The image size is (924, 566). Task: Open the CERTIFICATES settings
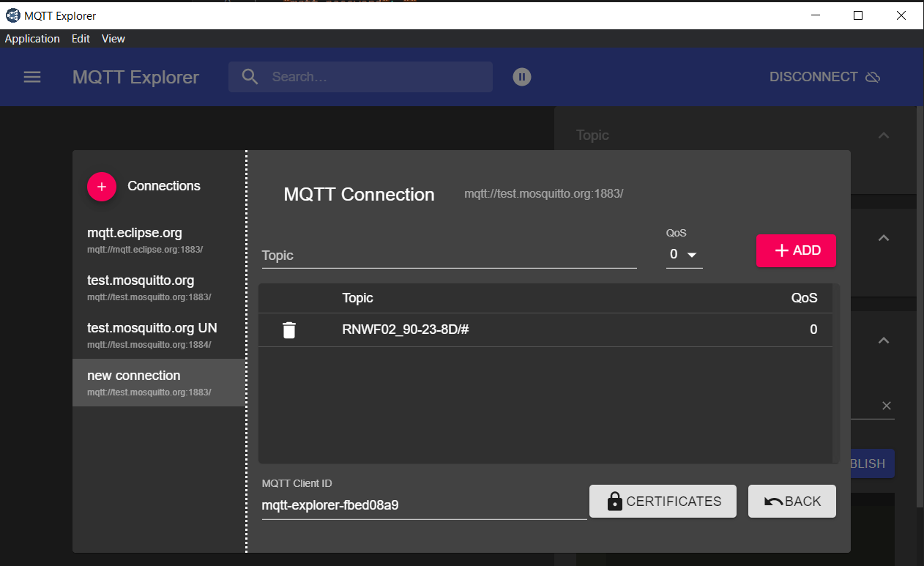[x=663, y=502]
